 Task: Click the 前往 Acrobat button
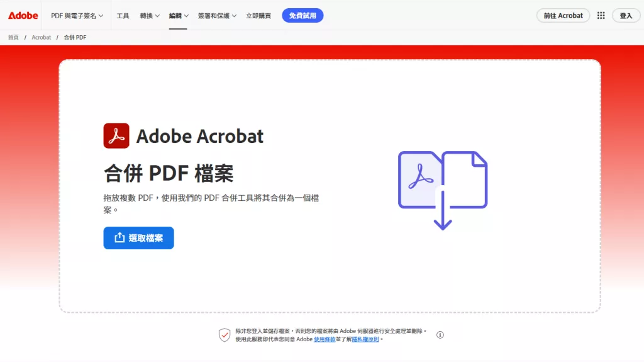pyautogui.click(x=563, y=16)
